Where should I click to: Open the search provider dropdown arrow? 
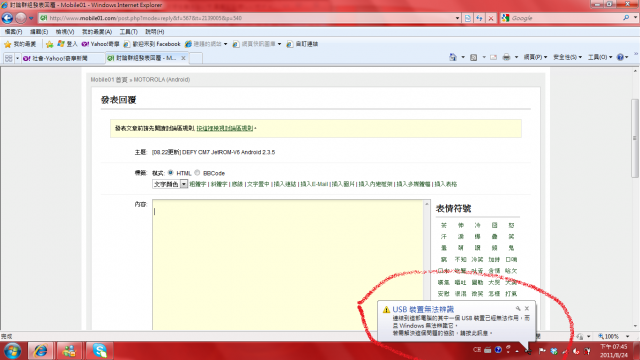coord(635,18)
